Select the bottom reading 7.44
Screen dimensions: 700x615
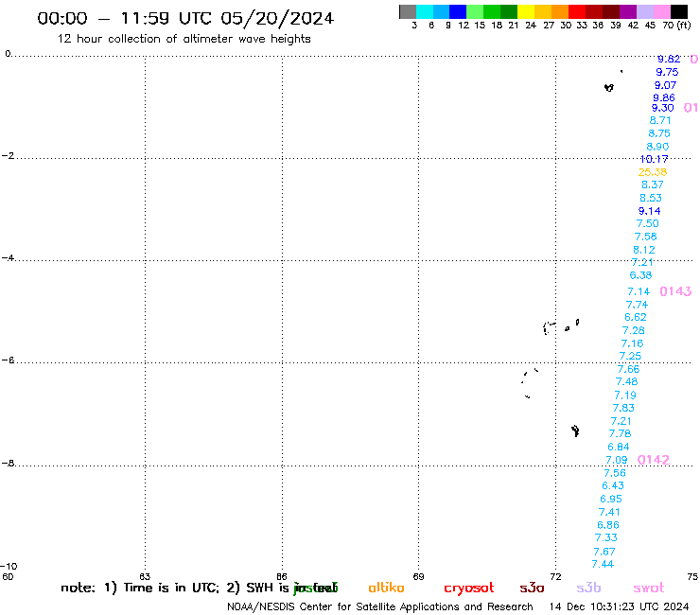[x=603, y=564]
